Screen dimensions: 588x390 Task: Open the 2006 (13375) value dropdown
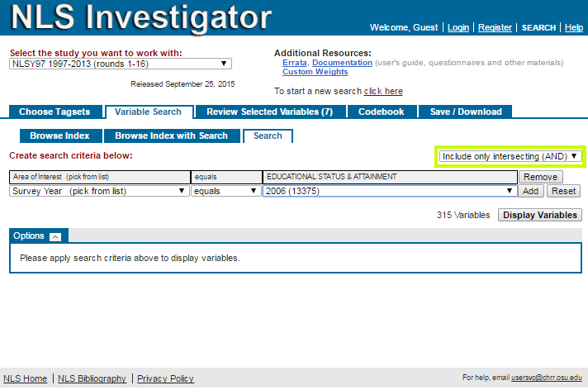[390, 191]
